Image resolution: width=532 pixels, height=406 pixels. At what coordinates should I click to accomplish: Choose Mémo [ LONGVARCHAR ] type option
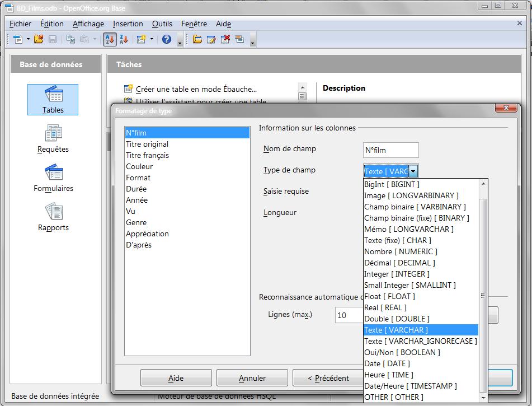[x=421, y=230]
